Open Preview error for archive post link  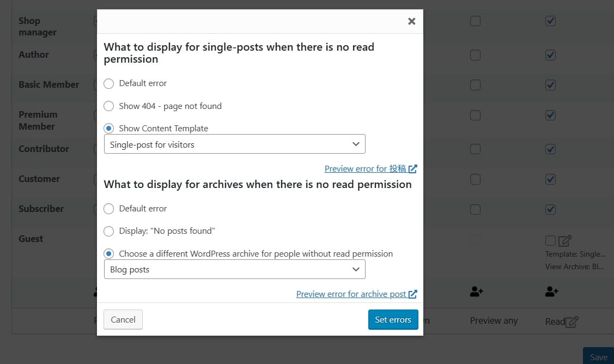tap(351, 294)
